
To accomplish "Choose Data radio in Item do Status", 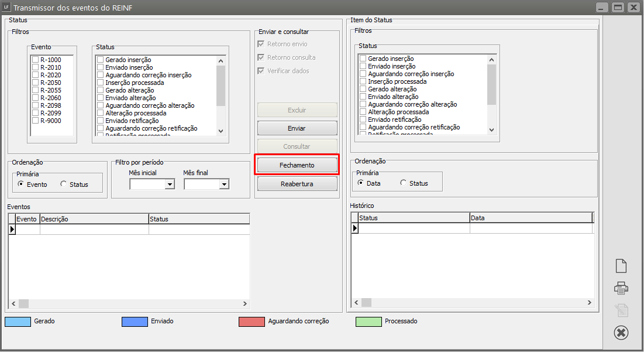I will [360, 183].
